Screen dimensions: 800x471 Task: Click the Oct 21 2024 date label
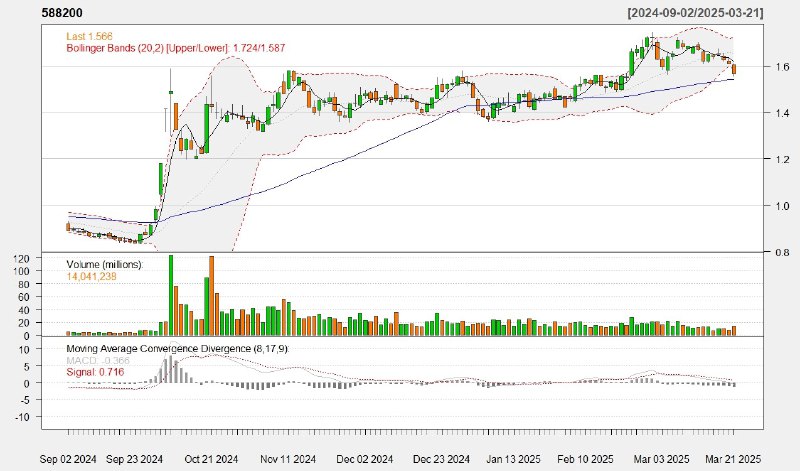pyautogui.click(x=210, y=458)
